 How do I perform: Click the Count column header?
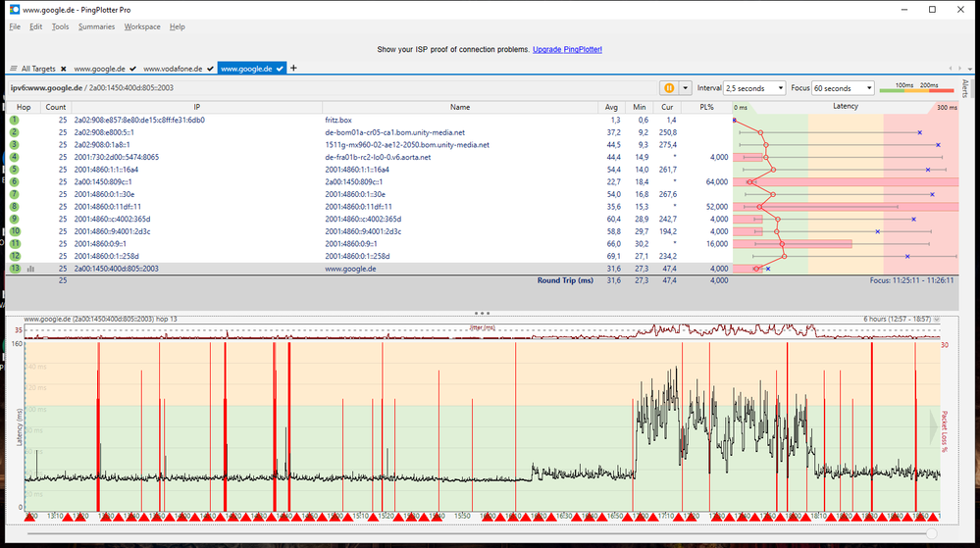coord(56,108)
